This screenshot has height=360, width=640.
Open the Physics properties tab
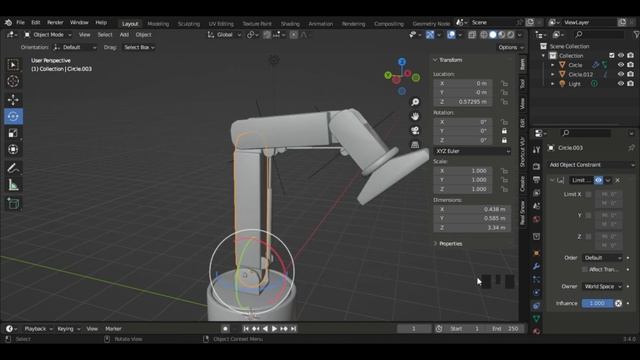click(536, 292)
